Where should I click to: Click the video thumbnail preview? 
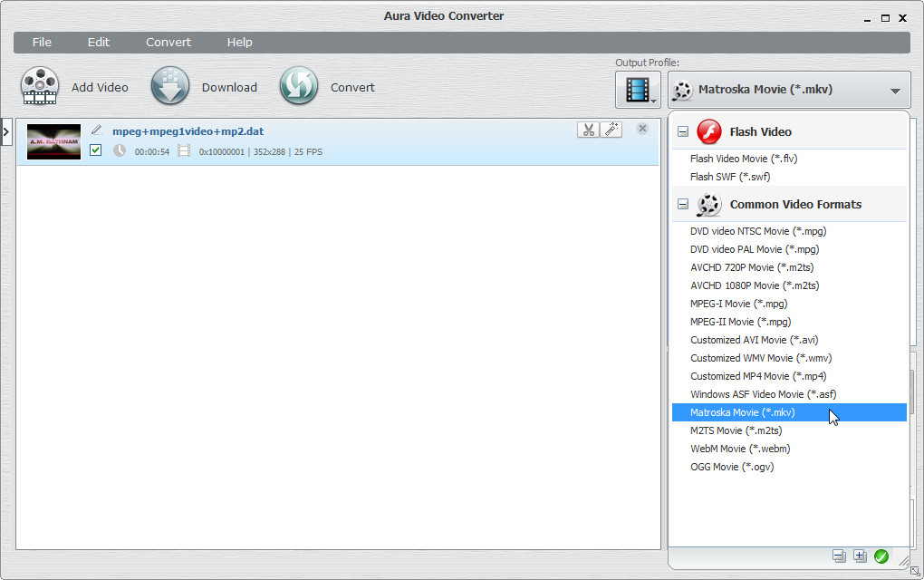53,142
